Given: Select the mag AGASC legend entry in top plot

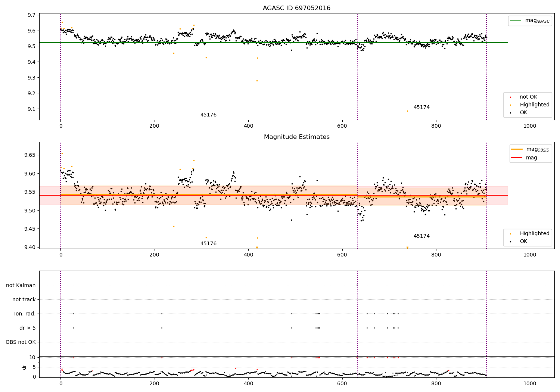Looking at the screenshot, I should point(530,21).
